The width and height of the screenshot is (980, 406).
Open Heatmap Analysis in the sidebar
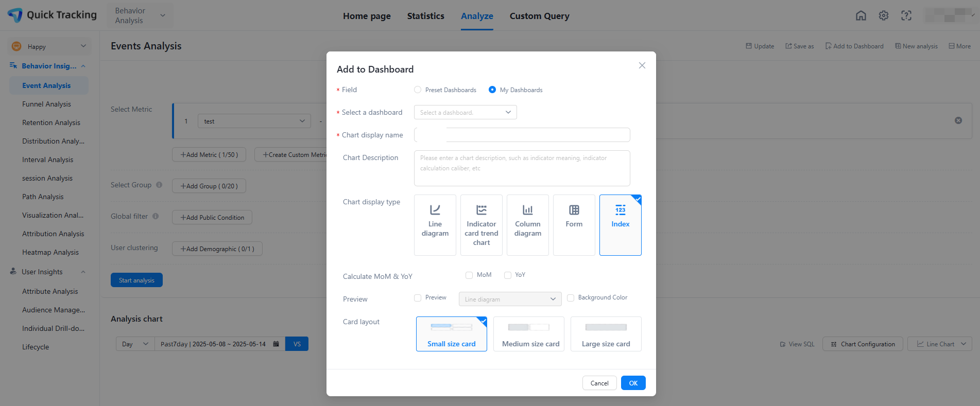50,252
